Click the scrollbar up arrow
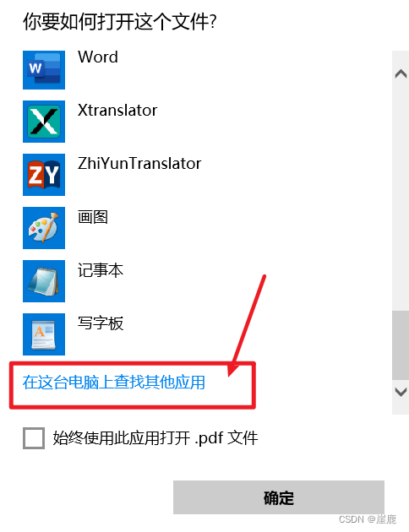This screenshot has width=409, height=532. [x=401, y=73]
